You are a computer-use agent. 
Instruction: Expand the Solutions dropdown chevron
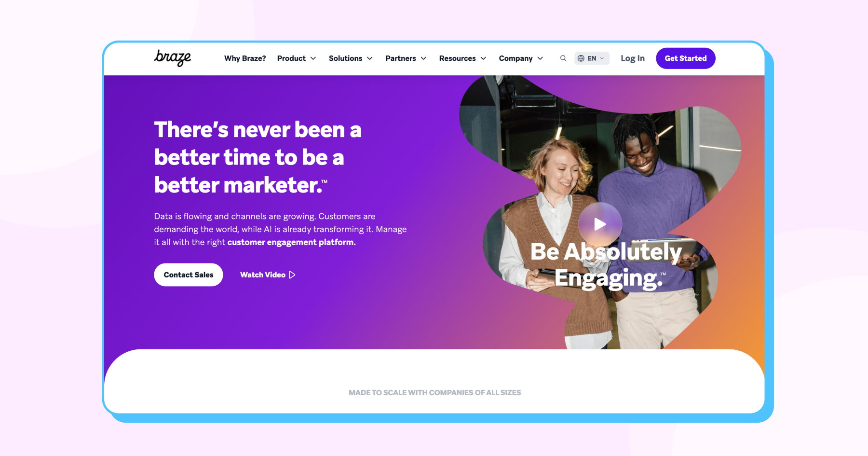[x=370, y=58]
